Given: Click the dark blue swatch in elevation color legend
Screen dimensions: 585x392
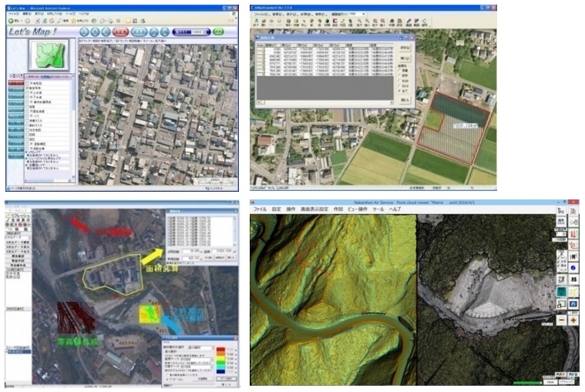Looking at the screenshot, I should [x=221, y=371].
